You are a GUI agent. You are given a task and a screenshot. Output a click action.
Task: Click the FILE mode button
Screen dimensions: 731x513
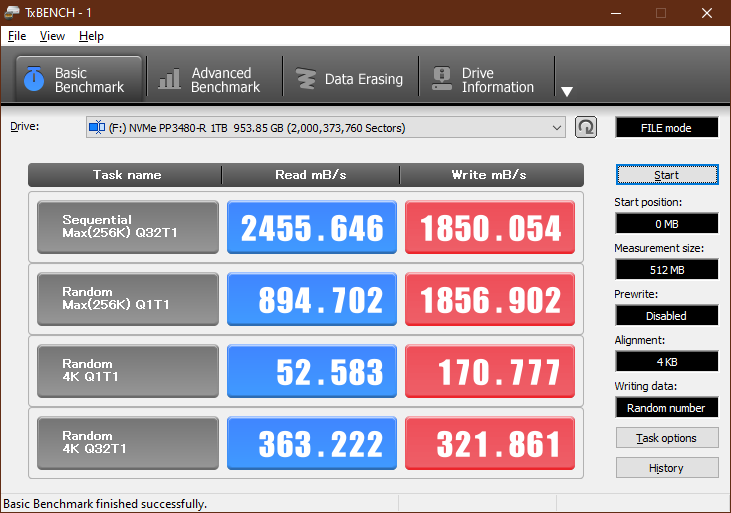pos(667,128)
